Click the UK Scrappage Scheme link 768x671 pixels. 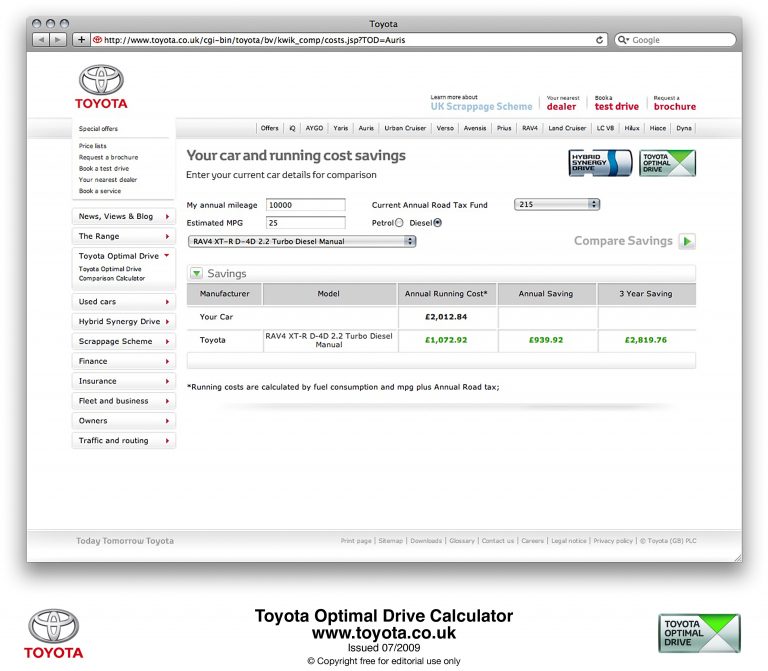pyautogui.click(x=481, y=106)
